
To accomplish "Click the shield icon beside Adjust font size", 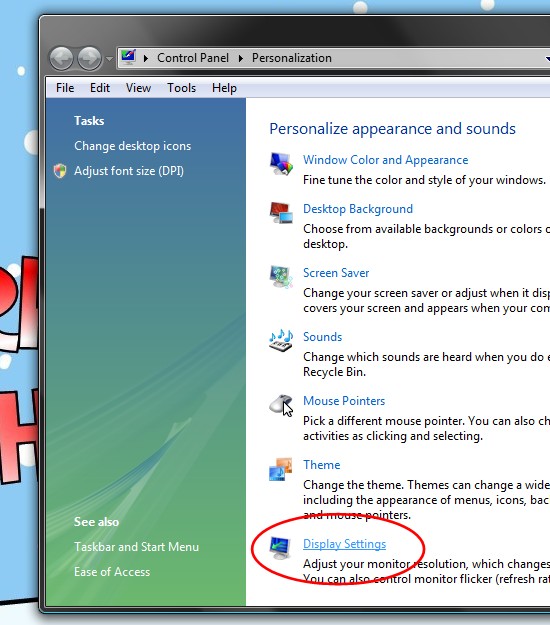I will pyautogui.click(x=60, y=171).
